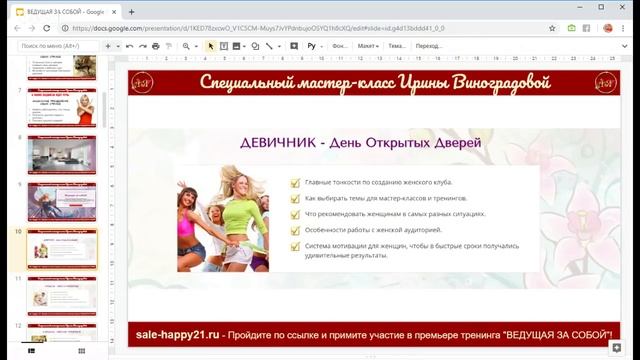
Task: Click the right logo emblem in banner
Action: [x=606, y=83]
